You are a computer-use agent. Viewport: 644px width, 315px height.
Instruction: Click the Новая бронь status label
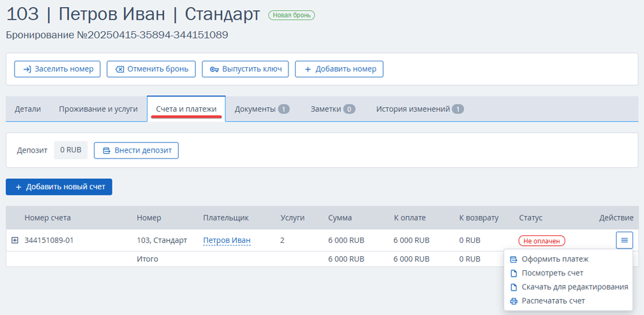[x=292, y=15]
